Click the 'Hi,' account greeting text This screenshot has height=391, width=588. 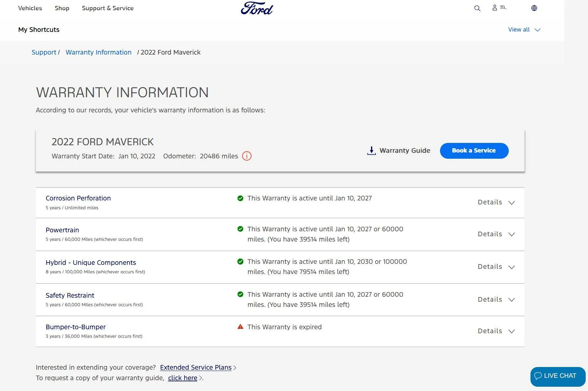(x=503, y=7)
